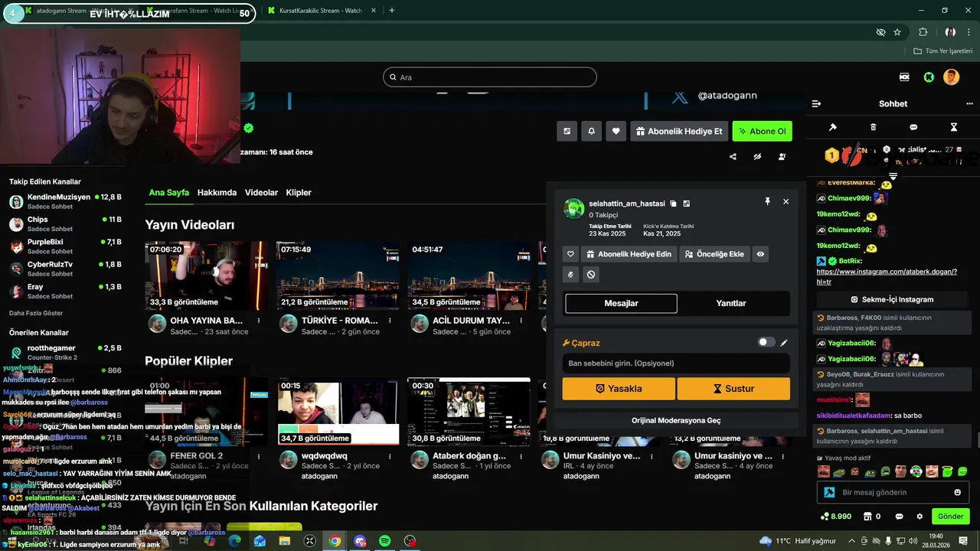Open options menu for FENER GOL 2 clip
Screen dimensions: 980x551
[259, 456]
